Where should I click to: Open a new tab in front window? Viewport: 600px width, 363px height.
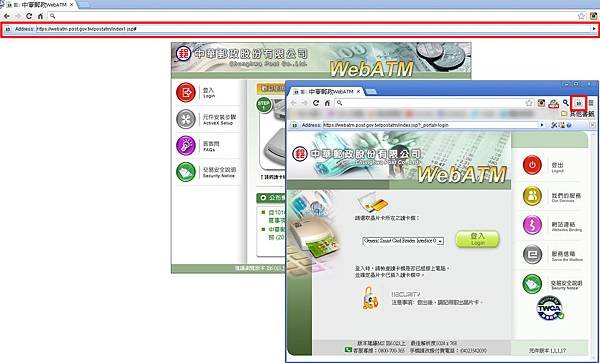pyautogui.click(x=371, y=92)
